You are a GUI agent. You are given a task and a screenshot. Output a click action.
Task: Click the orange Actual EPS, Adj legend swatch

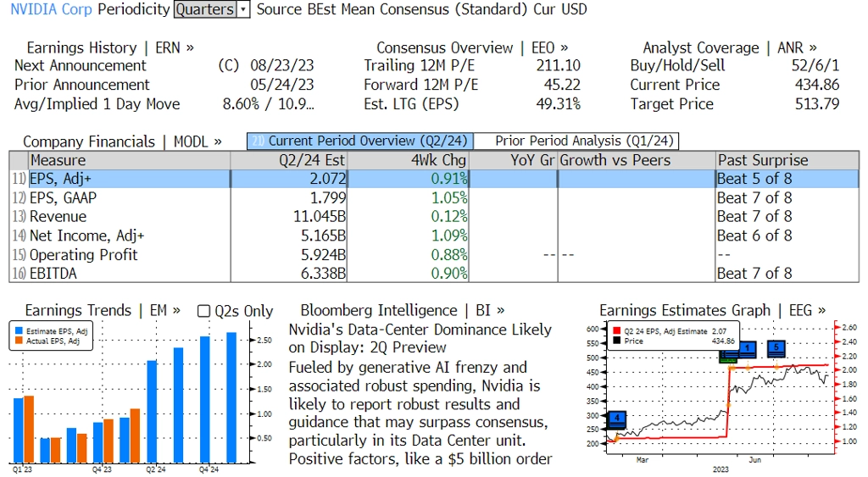pyautogui.click(x=19, y=341)
